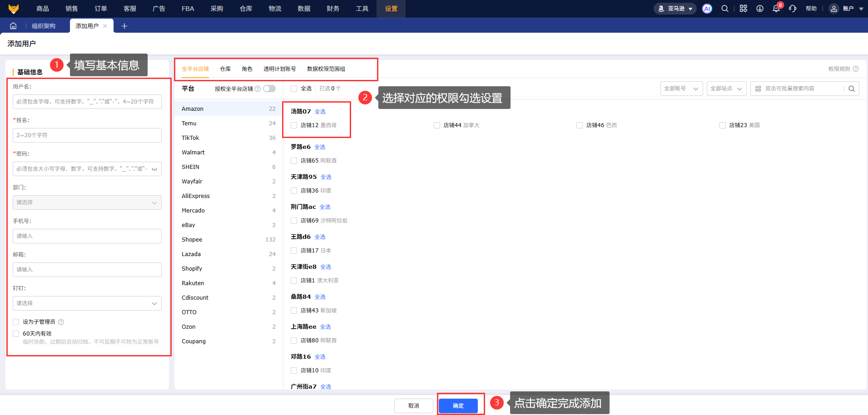Screen dimensions: 868x415
Task: Open the 亚马逊 platform selector
Action: [675, 9]
